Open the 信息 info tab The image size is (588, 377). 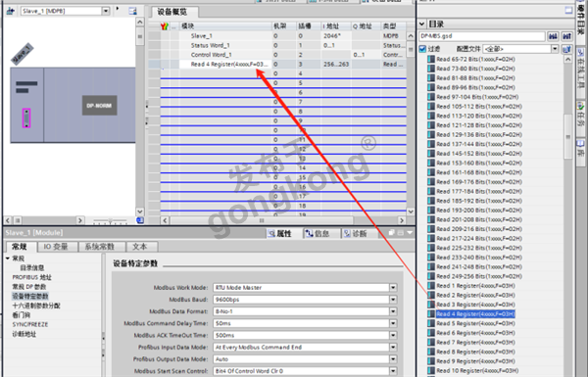click(x=318, y=234)
